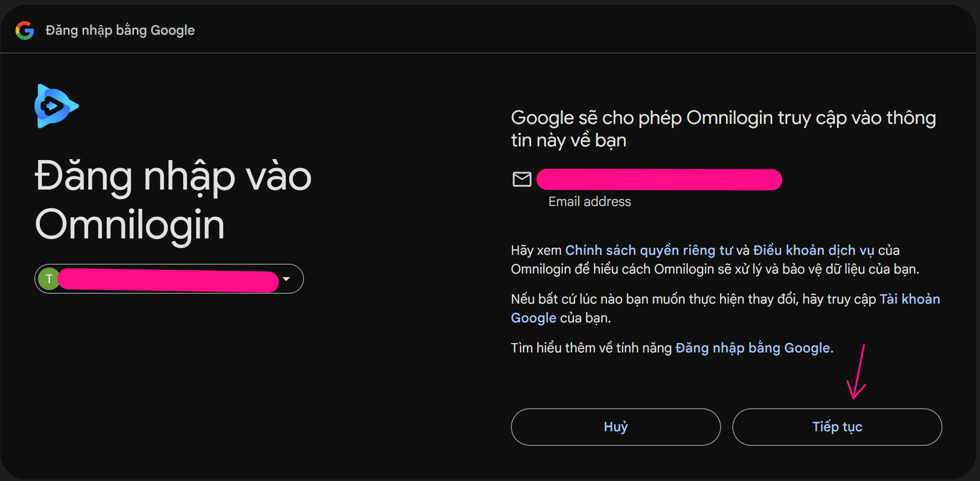The image size is (980, 481).
Task: Click the green T account avatar
Action: (48, 279)
